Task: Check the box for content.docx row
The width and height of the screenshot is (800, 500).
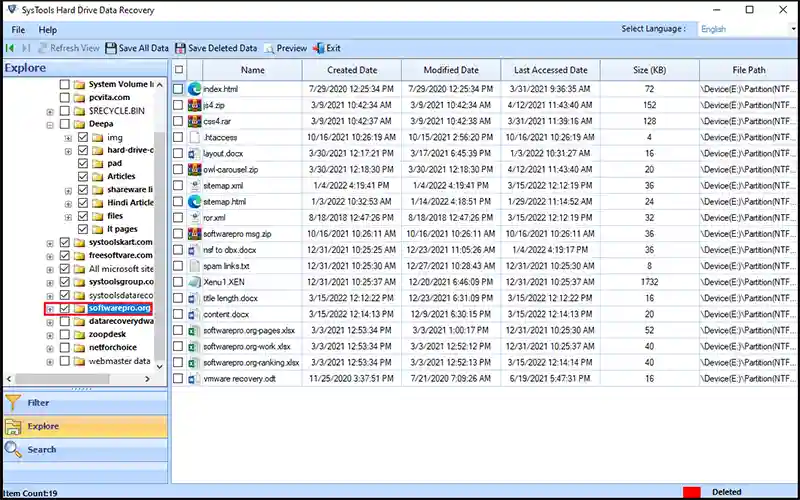Action: 178,314
